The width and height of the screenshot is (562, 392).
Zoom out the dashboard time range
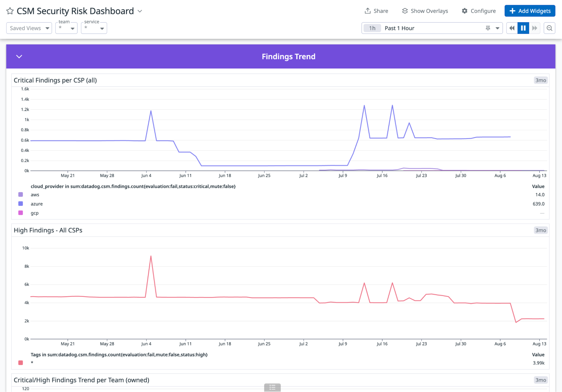click(x=550, y=28)
